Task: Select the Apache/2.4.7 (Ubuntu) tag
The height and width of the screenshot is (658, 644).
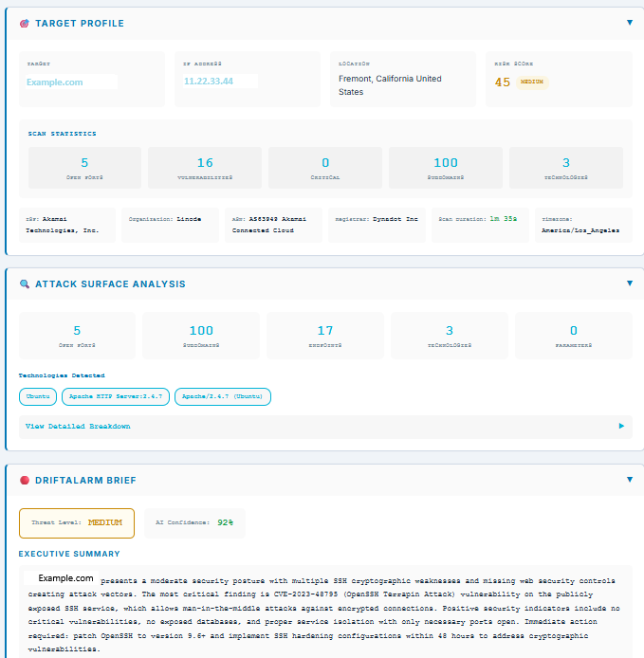Action: pos(223,396)
